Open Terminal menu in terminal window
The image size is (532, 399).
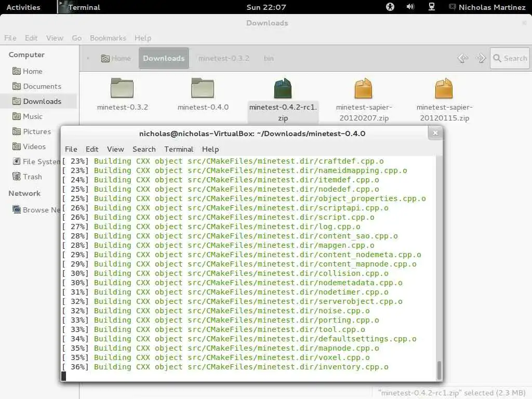[x=179, y=149]
